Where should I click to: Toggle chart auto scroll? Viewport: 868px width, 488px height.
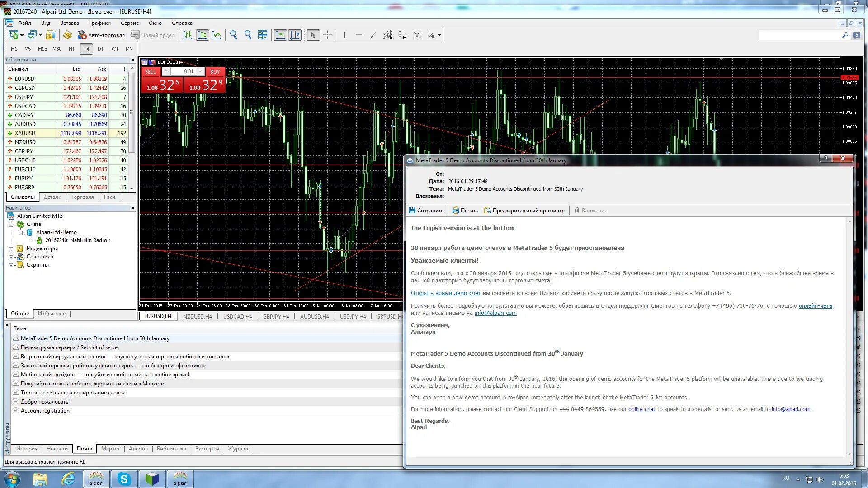point(280,35)
